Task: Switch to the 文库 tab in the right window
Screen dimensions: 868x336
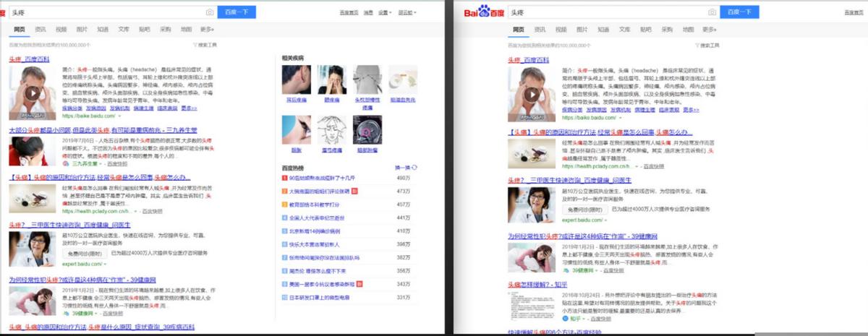Action: click(626, 30)
